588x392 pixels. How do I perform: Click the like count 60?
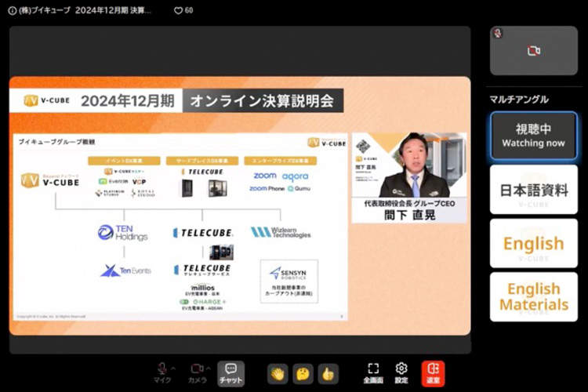pyautogui.click(x=189, y=10)
